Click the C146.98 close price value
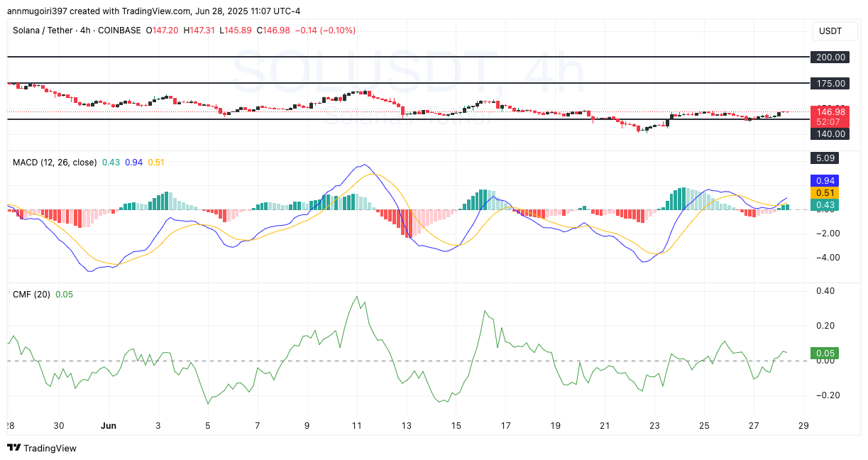The height and width of the screenshot is (460, 868). click(274, 31)
